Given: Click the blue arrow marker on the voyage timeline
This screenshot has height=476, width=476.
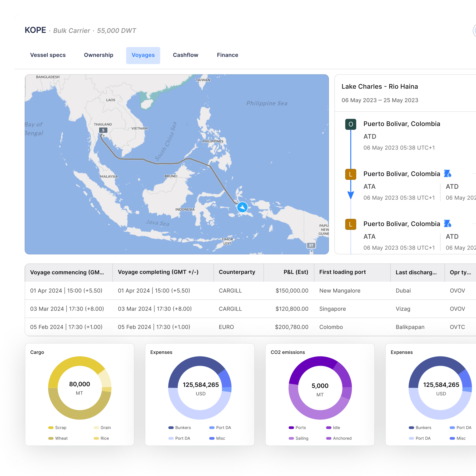Looking at the screenshot, I should (351, 195).
